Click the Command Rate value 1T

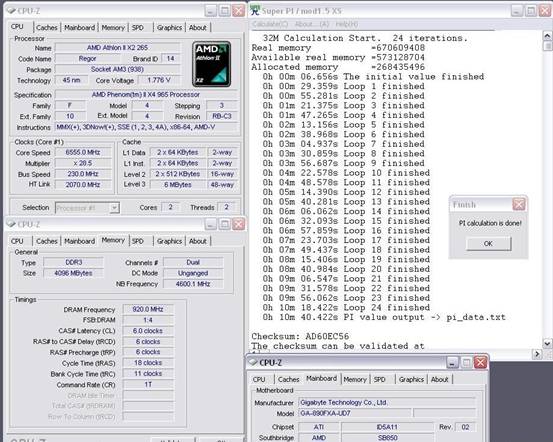pyautogui.click(x=148, y=385)
